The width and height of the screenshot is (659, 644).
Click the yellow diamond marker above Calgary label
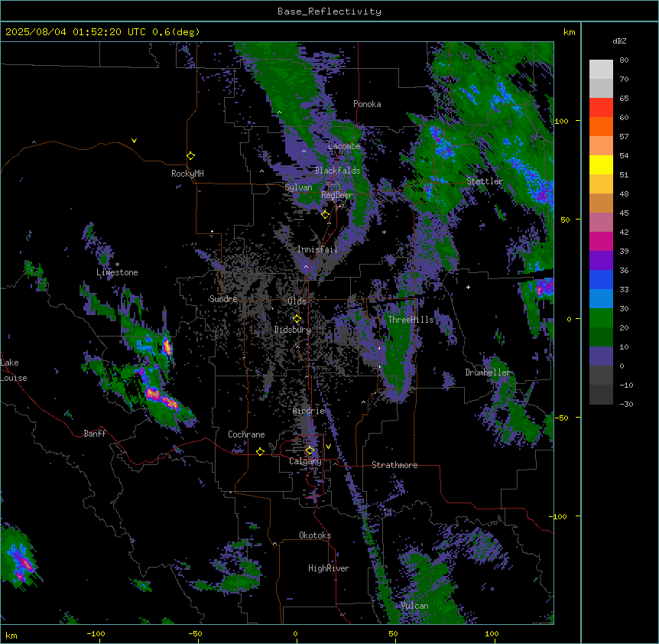point(310,450)
